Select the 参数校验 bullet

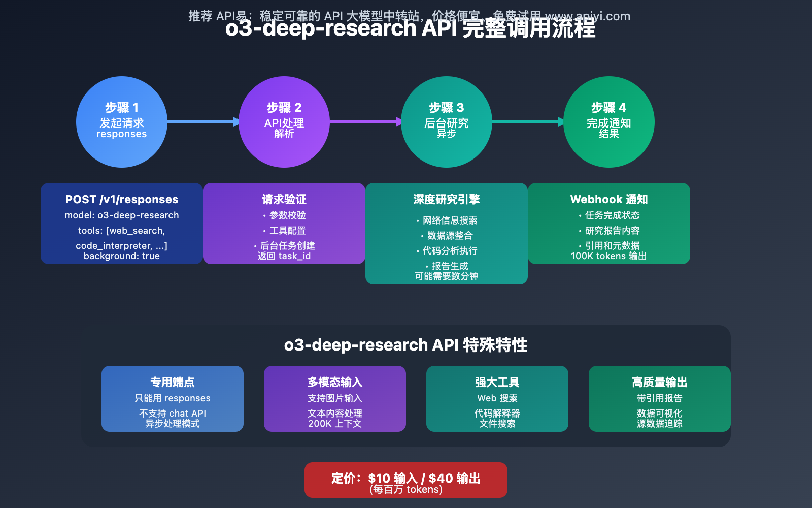(284, 215)
